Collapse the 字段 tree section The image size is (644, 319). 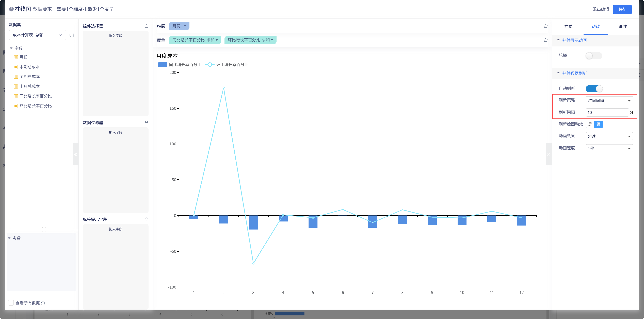point(11,48)
